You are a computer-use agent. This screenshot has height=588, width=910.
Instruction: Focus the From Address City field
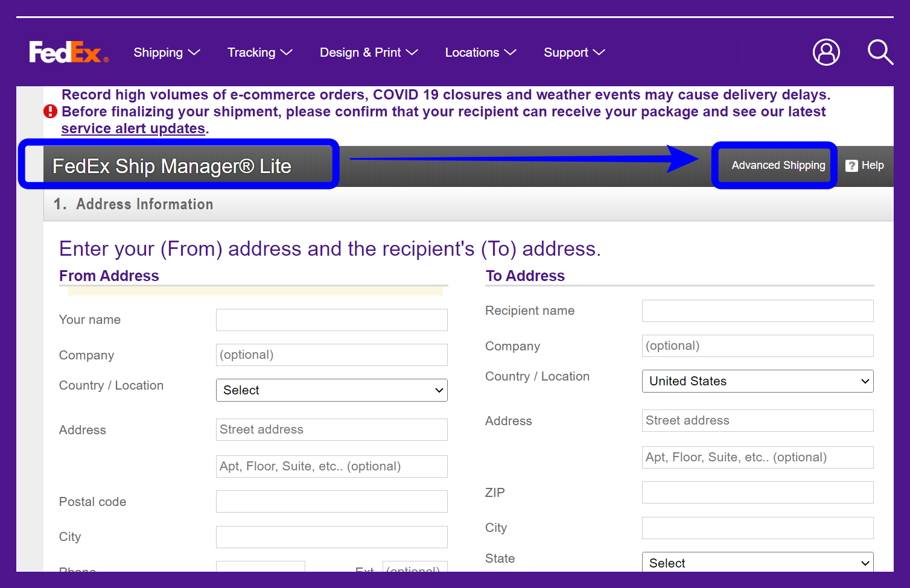[x=332, y=537]
